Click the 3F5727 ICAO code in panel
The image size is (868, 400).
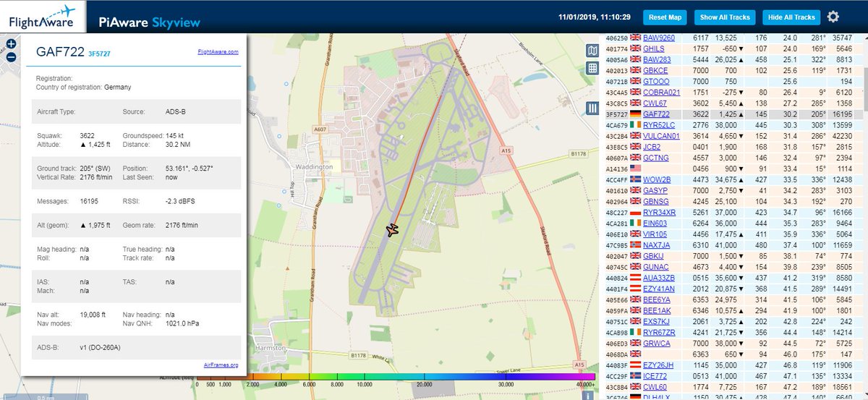(99, 54)
